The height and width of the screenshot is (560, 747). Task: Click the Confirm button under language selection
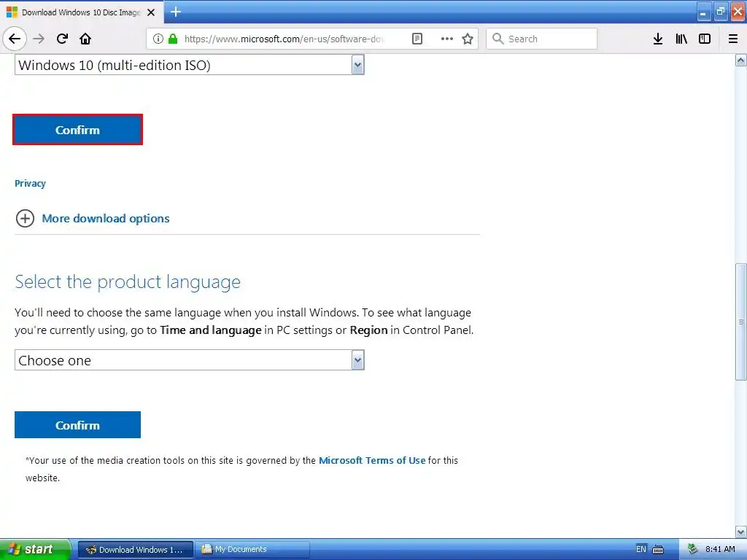click(77, 425)
